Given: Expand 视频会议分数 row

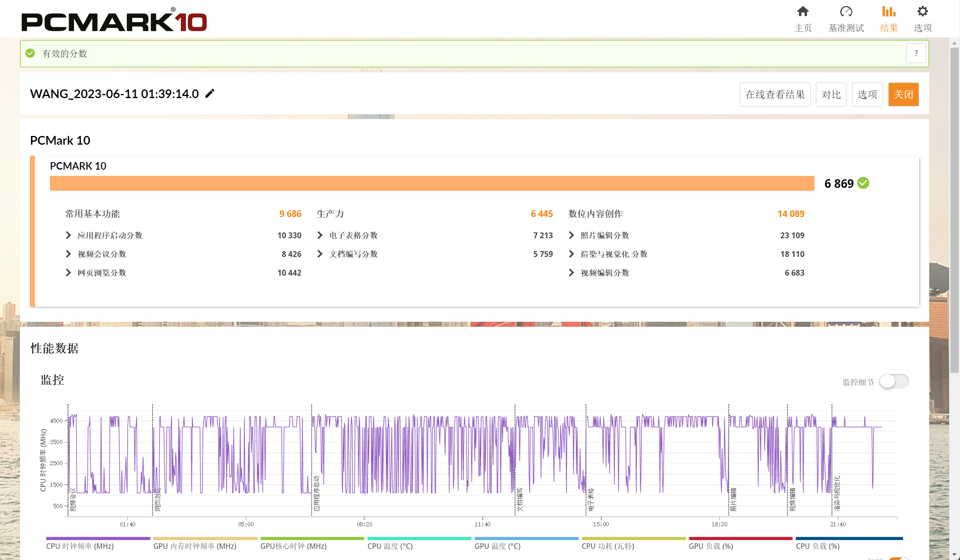Looking at the screenshot, I should [69, 254].
